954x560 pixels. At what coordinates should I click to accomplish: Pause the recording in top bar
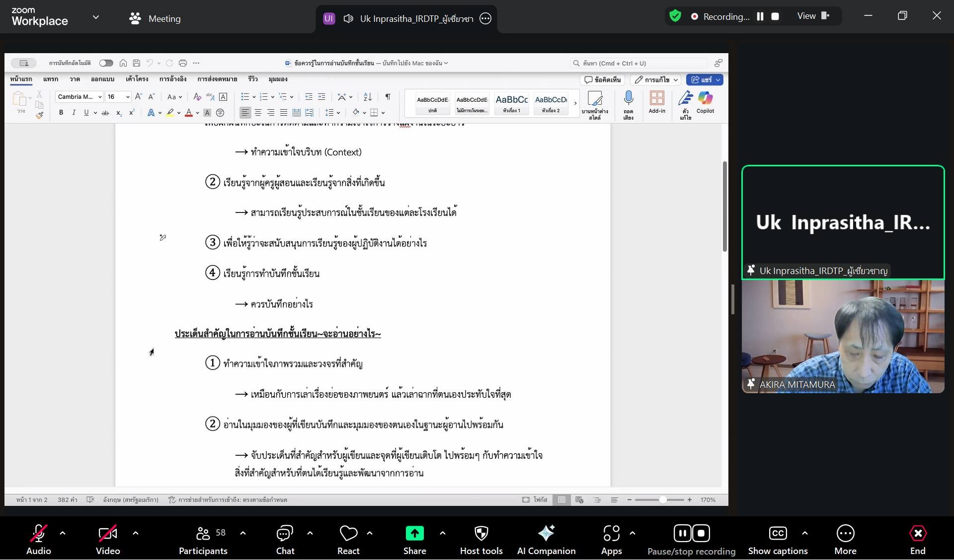click(x=760, y=16)
